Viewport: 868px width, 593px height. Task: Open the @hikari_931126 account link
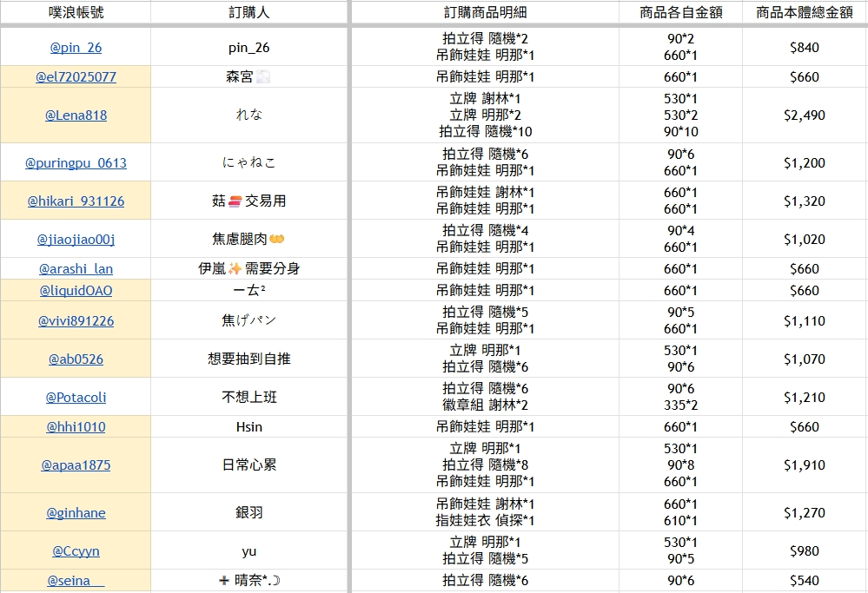point(76,201)
